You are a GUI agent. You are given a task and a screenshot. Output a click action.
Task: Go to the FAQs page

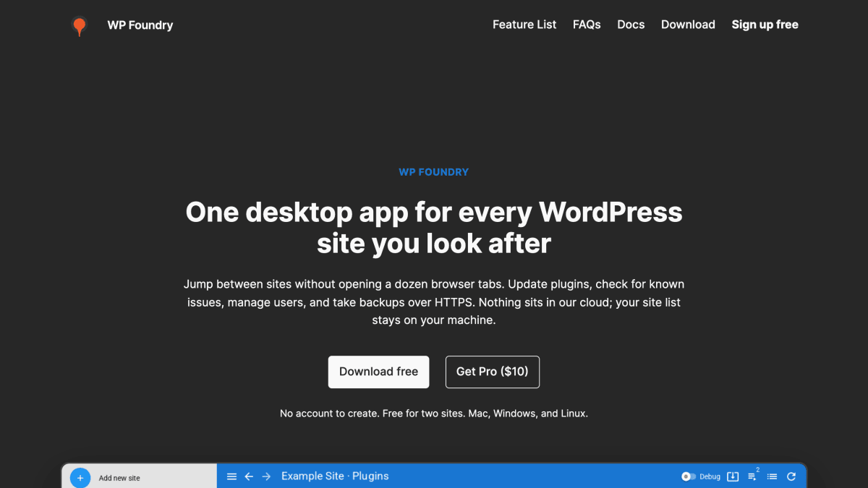pyautogui.click(x=587, y=25)
